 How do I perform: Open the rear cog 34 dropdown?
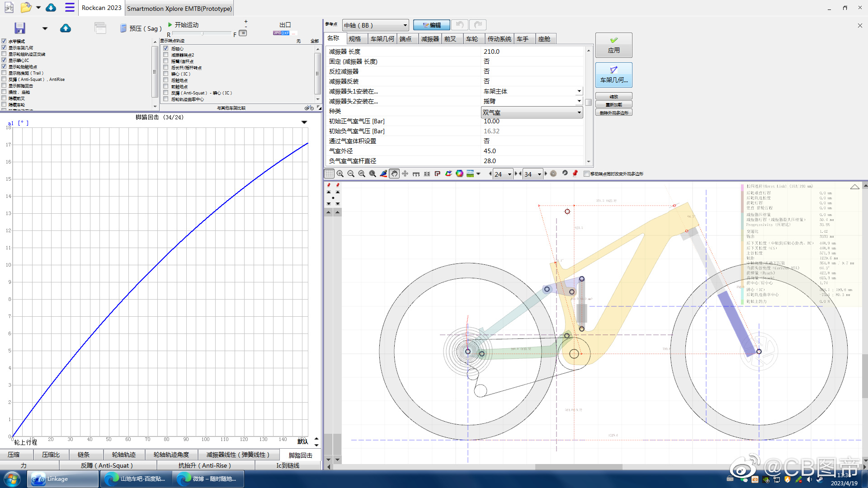[x=533, y=174]
